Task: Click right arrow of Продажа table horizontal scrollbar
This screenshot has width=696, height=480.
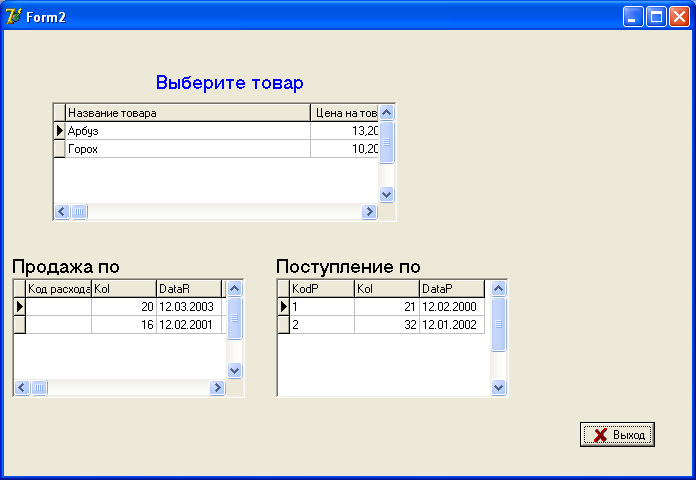Action: click(217, 388)
